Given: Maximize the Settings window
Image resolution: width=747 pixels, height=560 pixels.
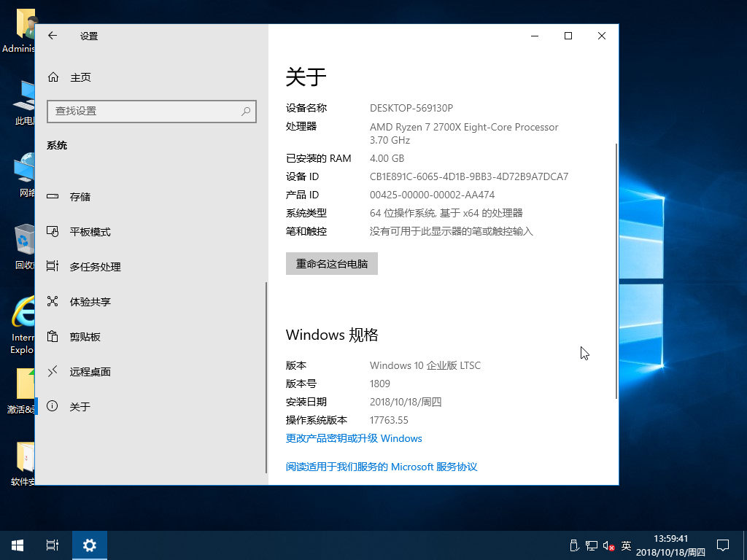Looking at the screenshot, I should point(568,36).
